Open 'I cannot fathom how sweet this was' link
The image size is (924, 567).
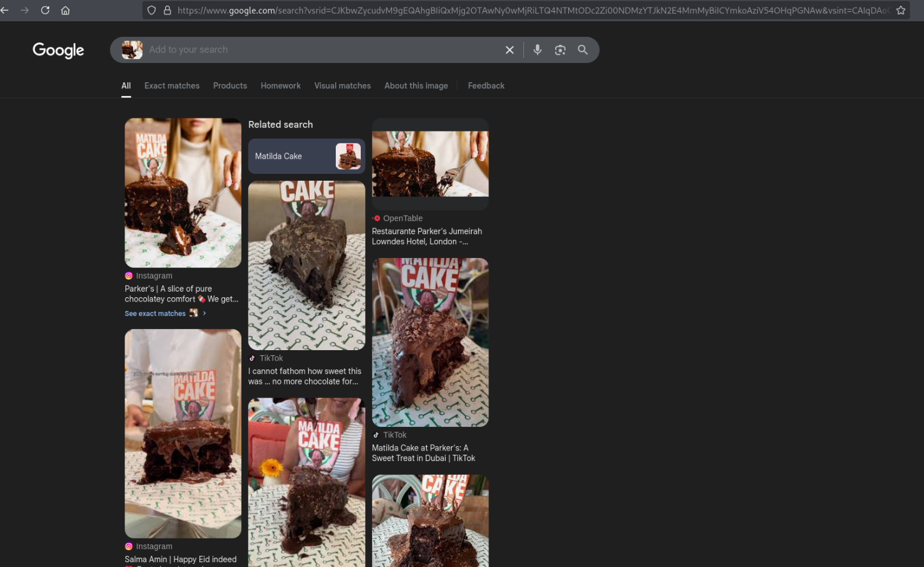pyautogui.click(x=305, y=376)
